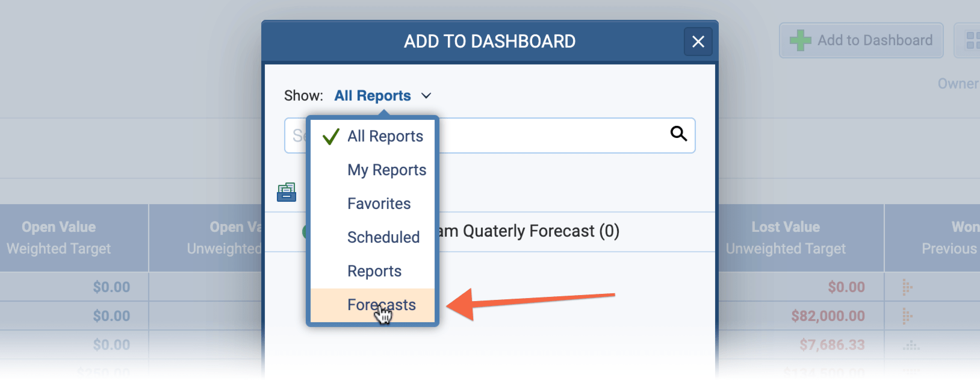980x380 pixels.
Task: Click the chart icon beside red $0.00 Lost Value
Action: [907, 287]
